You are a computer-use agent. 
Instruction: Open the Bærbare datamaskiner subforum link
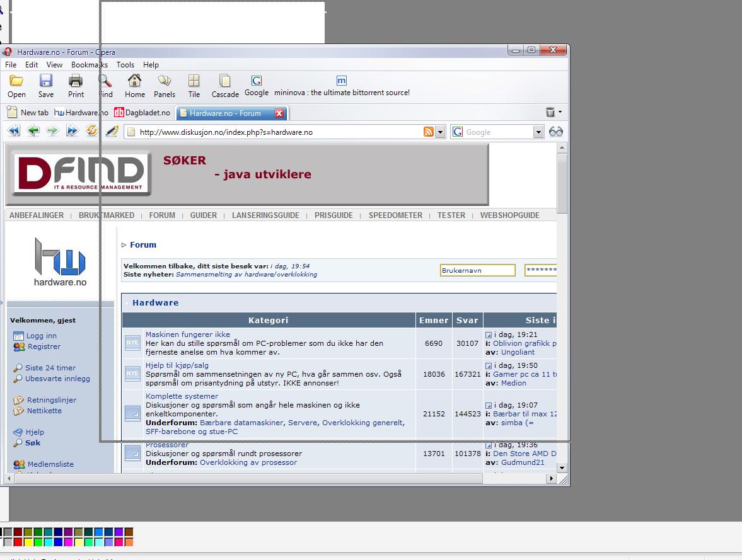241,423
